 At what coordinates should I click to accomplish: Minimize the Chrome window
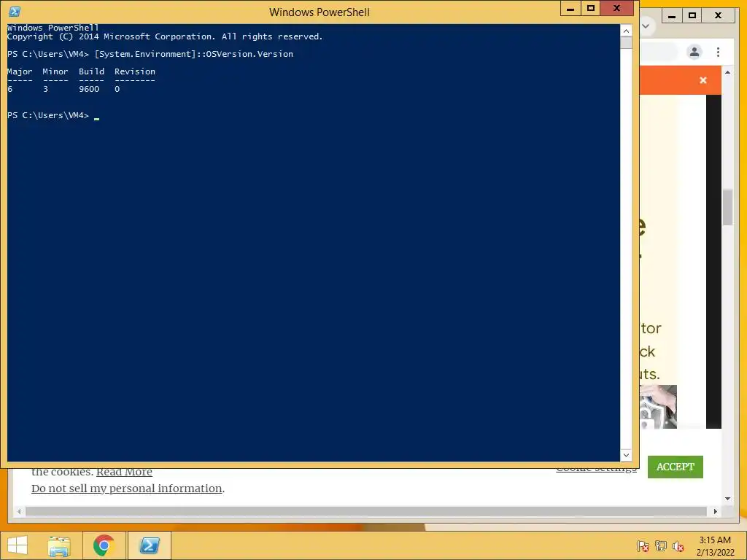672,16
